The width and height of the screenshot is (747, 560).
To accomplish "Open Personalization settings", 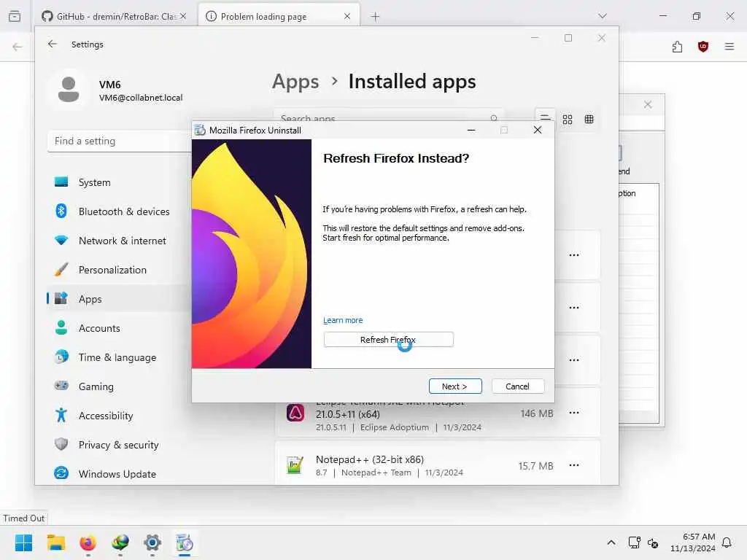I will pyautogui.click(x=119, y=270).
